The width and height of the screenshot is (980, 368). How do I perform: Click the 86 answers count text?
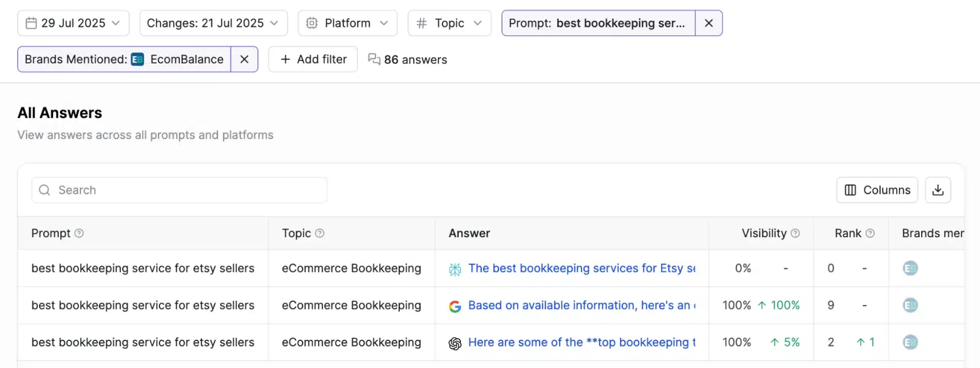click(x=416, y=60)
